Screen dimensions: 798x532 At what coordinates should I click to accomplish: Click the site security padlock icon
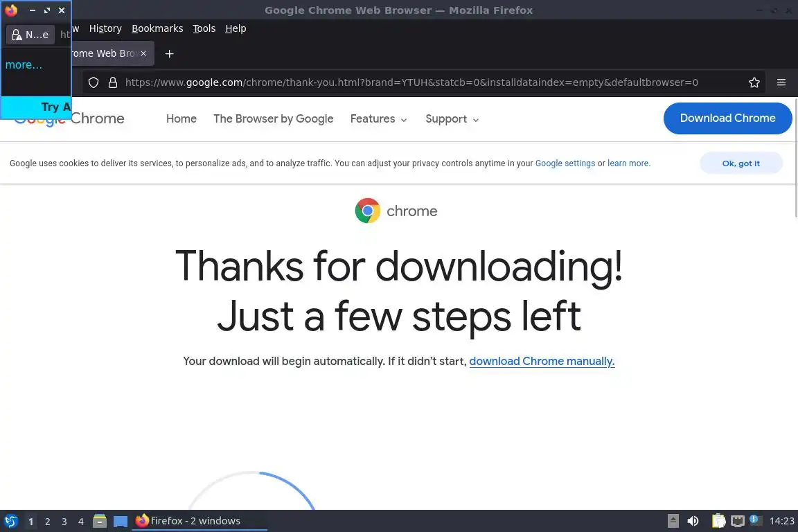(113, 82)
